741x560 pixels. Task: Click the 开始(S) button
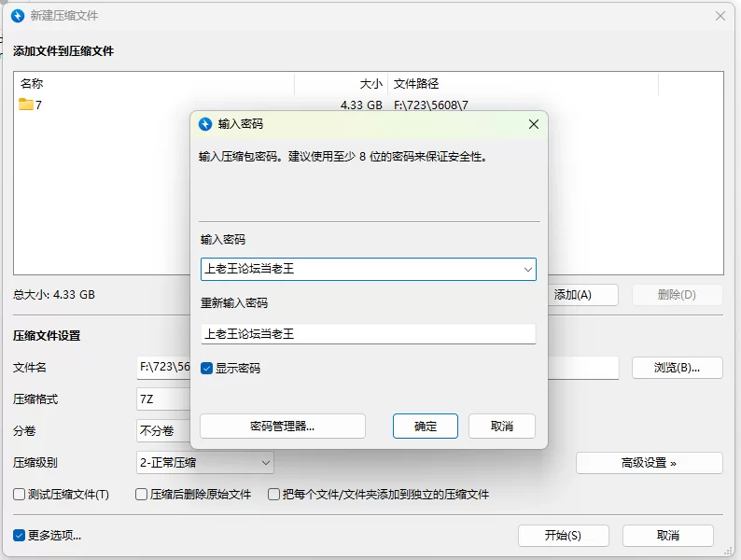(x=564, y=536)
